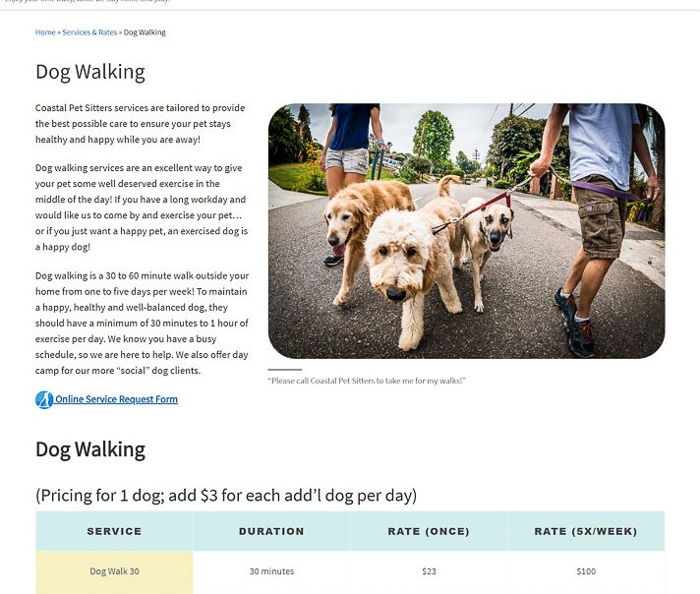Select the SERVICE column header
This screenshot has width=700, height=594.
click(114, 531)
